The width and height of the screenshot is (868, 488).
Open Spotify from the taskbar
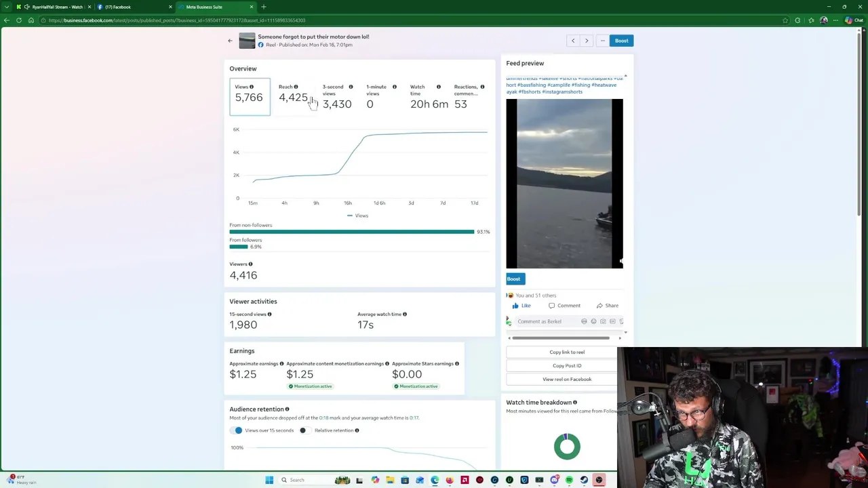click(569, 480)
